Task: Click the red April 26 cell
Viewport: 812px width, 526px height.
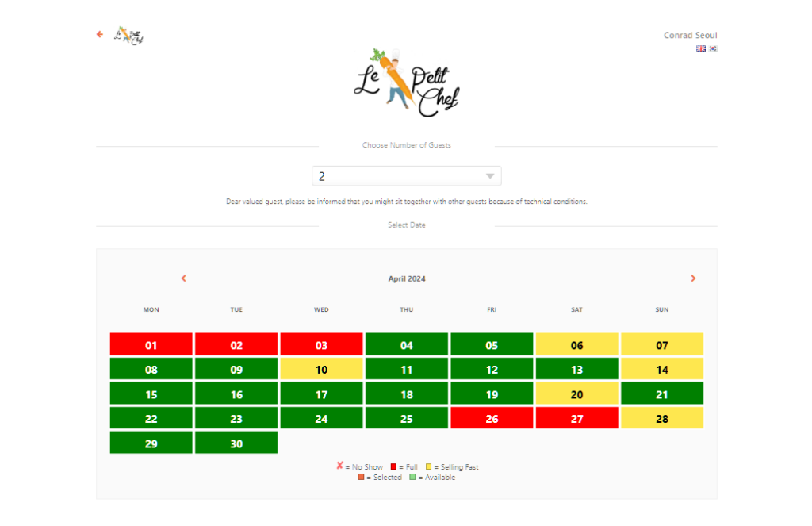Action: pyautogui.click(x=492, y=417)
